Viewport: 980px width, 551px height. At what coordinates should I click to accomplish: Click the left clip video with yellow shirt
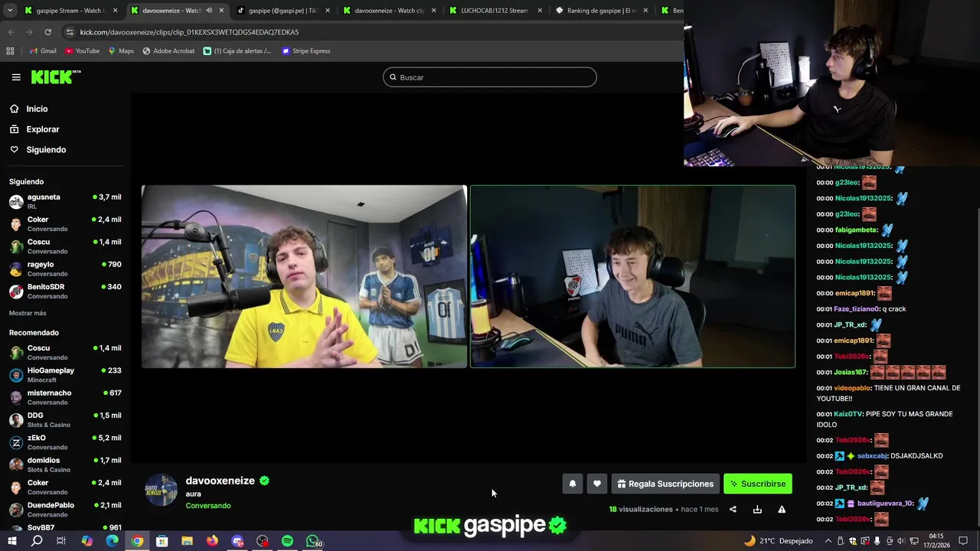click(x=304, y=276)
